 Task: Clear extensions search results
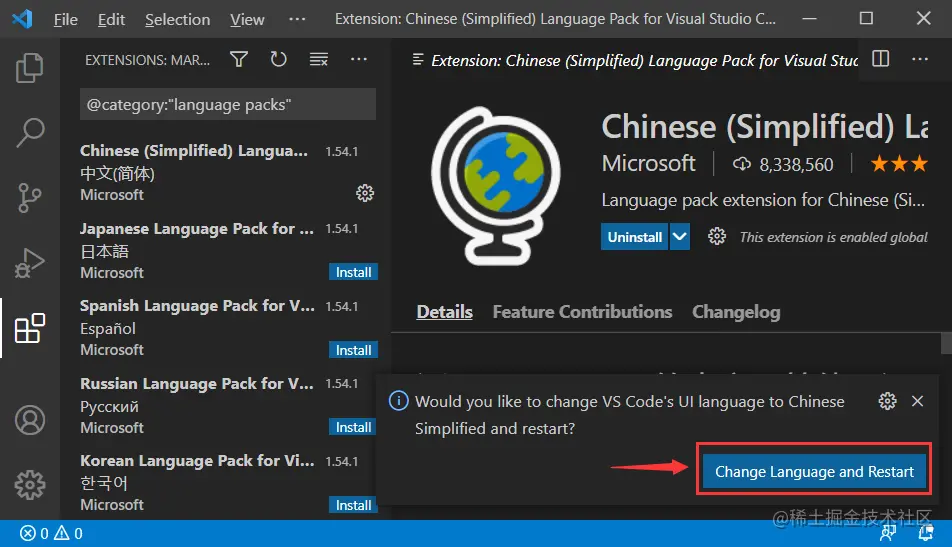(319, 59)
